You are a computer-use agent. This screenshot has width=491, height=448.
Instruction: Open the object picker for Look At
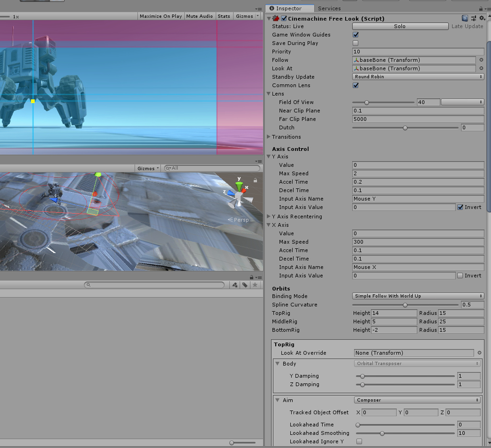point(481,68)
